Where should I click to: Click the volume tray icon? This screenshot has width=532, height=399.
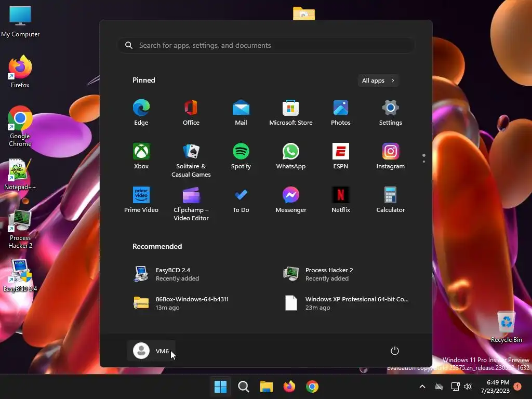468,387
